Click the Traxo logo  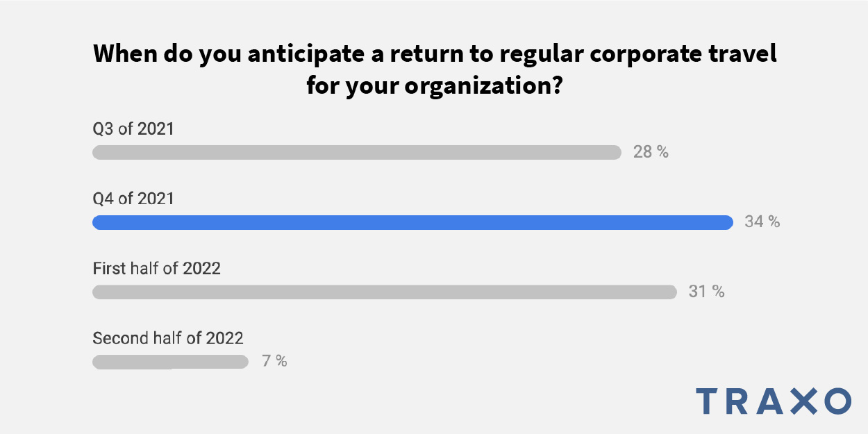tap(774, 401)
